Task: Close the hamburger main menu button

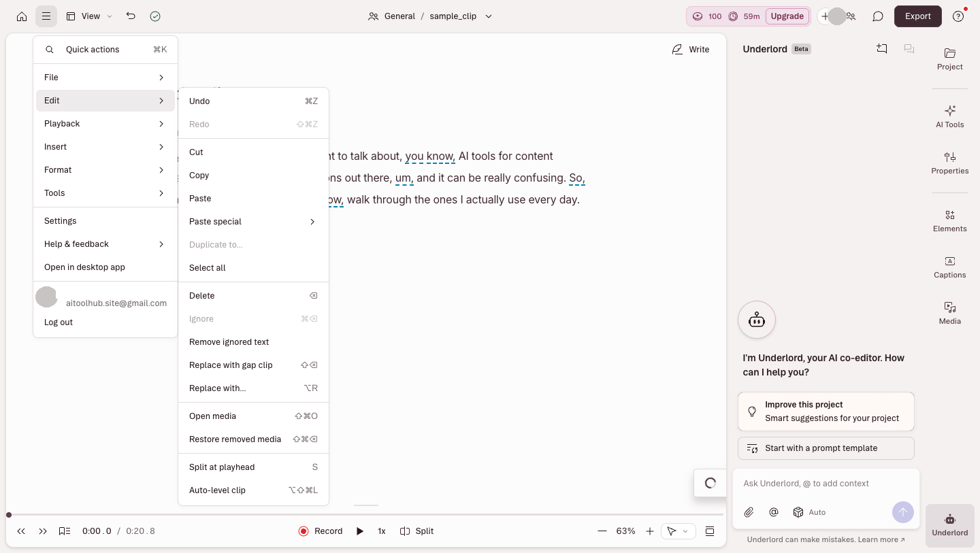Action: [46, 16]
